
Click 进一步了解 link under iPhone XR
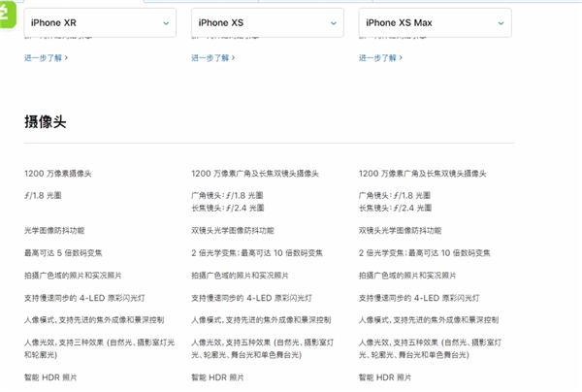46,58
